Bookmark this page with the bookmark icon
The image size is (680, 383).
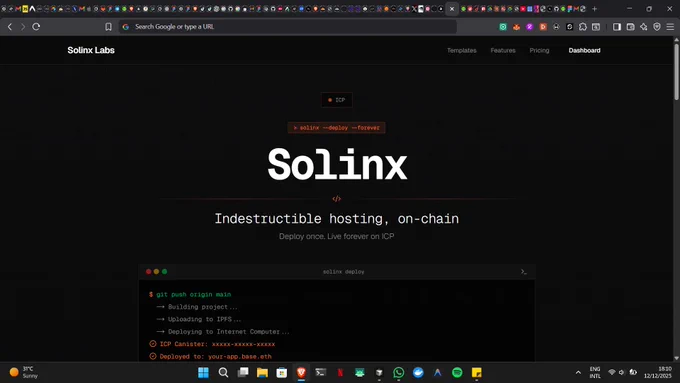coord(108,27)
